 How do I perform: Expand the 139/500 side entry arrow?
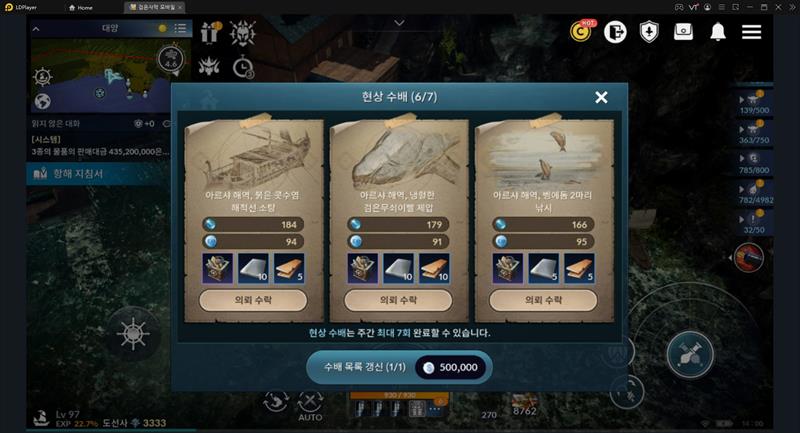click(x=742, y=100)
